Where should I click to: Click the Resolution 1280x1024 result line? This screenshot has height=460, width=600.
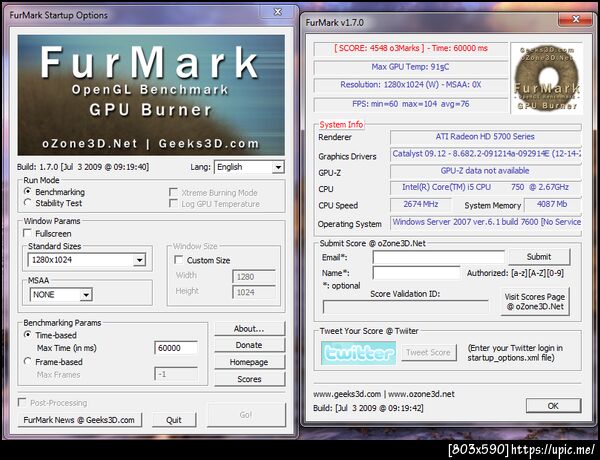[411, 85]
